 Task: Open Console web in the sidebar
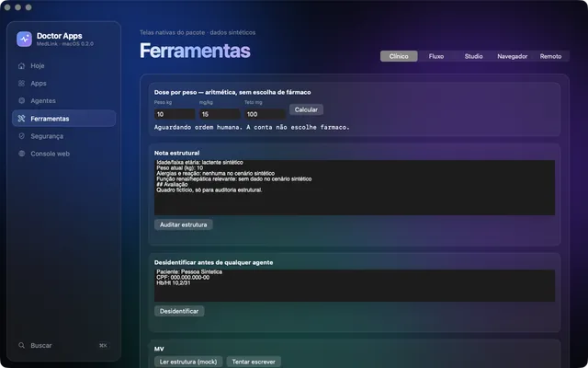point(63,154)
